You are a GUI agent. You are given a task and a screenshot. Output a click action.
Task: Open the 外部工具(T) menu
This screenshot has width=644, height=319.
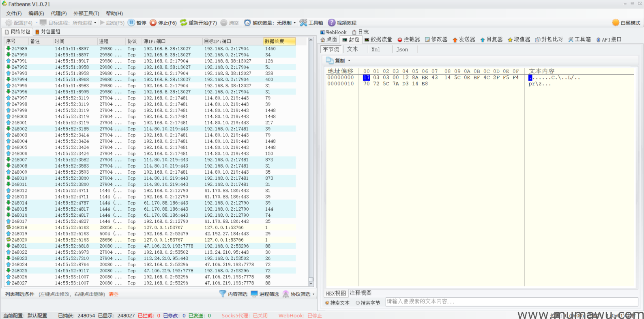(x=86, y=13)
